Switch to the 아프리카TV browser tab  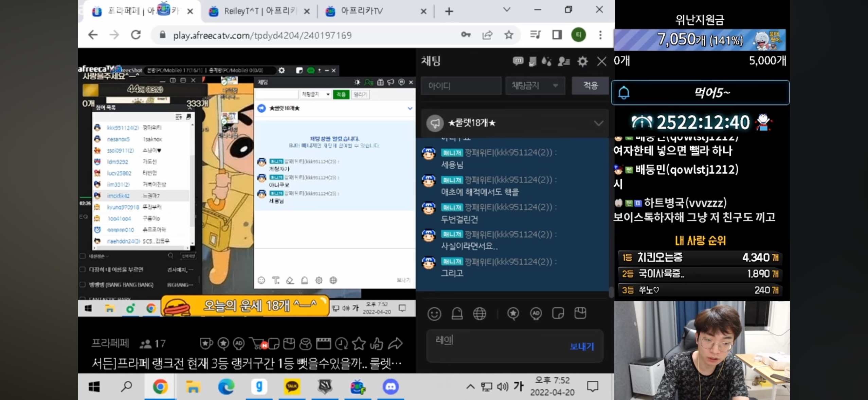coord(362,11)
